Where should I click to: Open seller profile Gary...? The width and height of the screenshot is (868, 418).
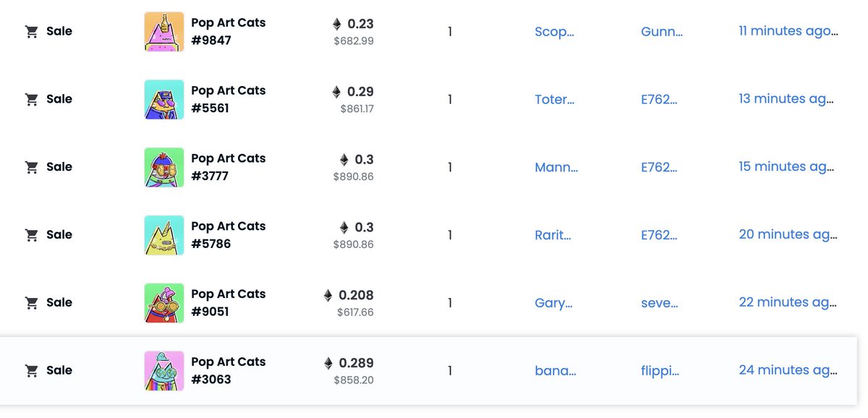tap(554, 303)
